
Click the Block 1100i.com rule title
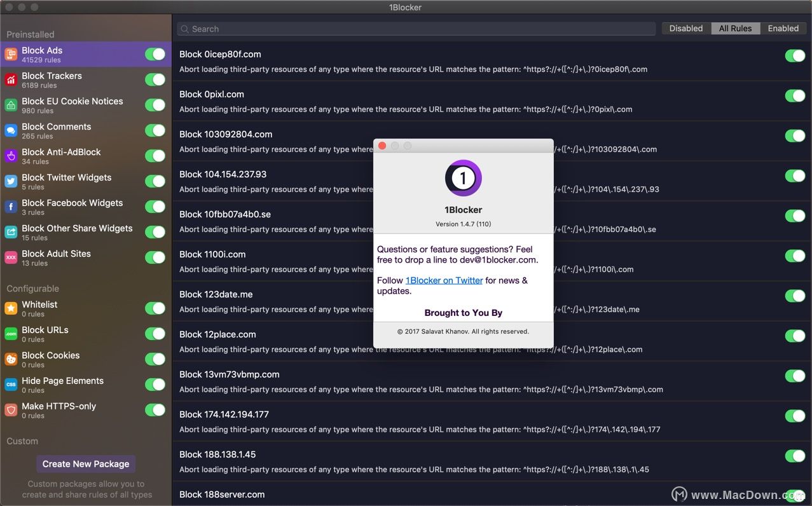click(x=212, y=254)
